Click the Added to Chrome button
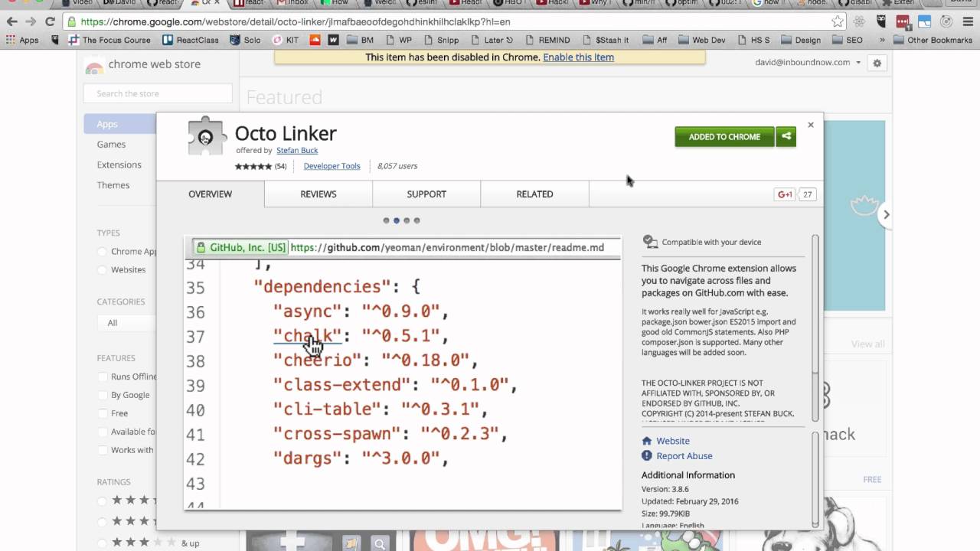 pyautogui.click(x=724, y=136)
